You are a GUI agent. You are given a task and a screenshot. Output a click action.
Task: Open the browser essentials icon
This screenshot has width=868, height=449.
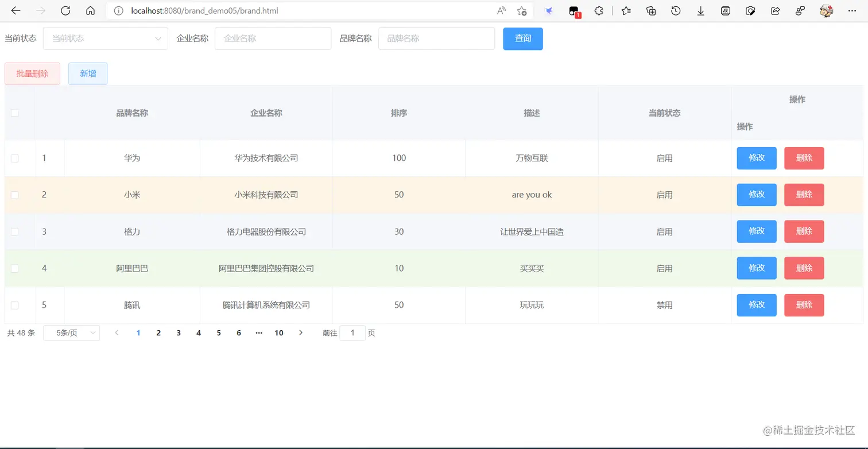tap(750, 11)
